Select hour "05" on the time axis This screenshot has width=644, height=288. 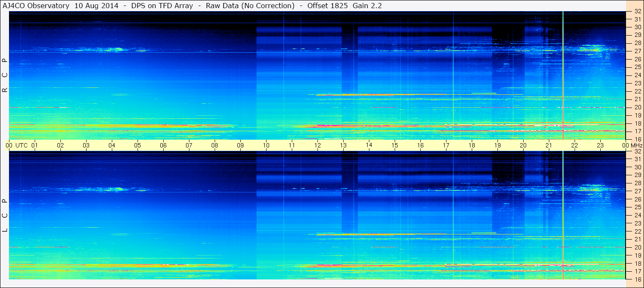138,145
